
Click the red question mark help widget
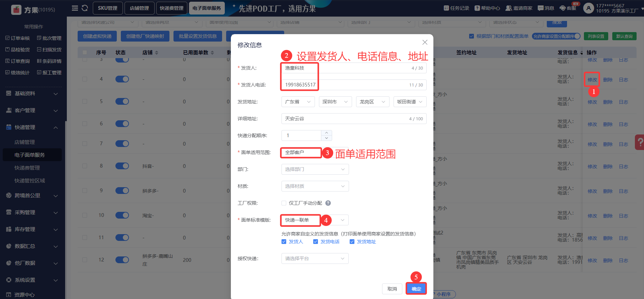[x=640, y=142]
